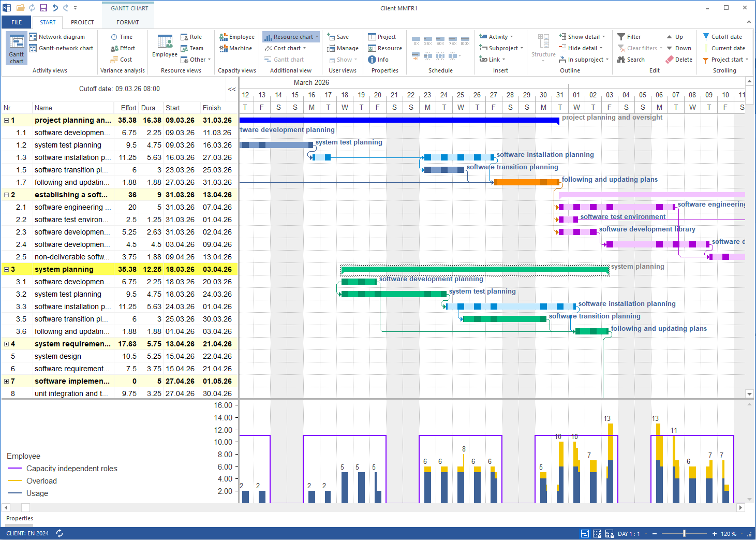
Task: Manage user views
Action: click(x=343, y=48)
